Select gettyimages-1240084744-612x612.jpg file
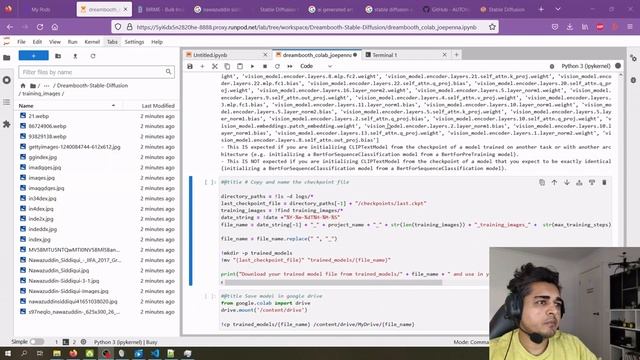 (74, 147)
